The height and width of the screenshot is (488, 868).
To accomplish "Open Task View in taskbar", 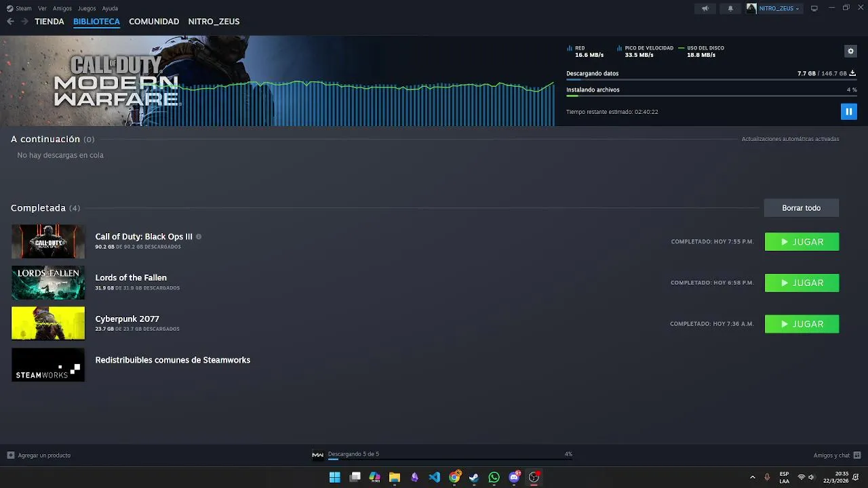I will [x=355, y=477].
